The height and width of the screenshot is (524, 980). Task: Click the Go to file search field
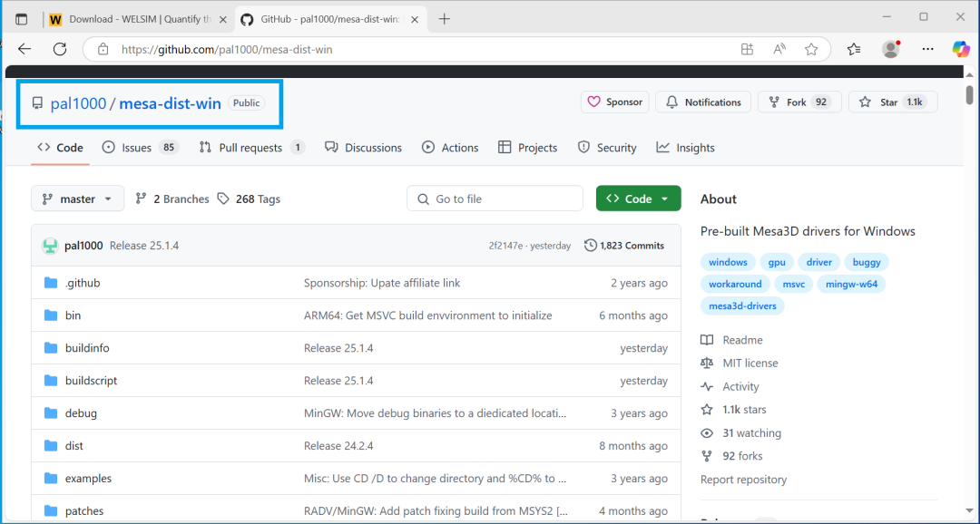[x=495, y=199]
